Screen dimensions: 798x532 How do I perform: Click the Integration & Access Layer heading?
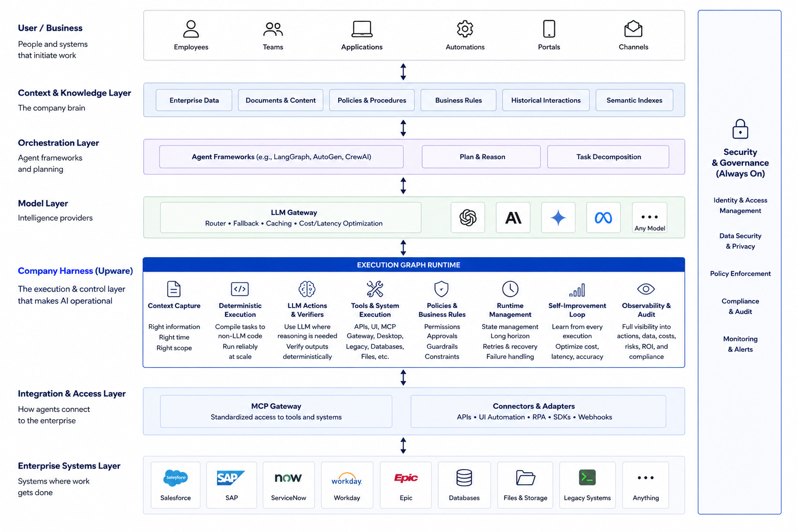click(x=72, y=394)
